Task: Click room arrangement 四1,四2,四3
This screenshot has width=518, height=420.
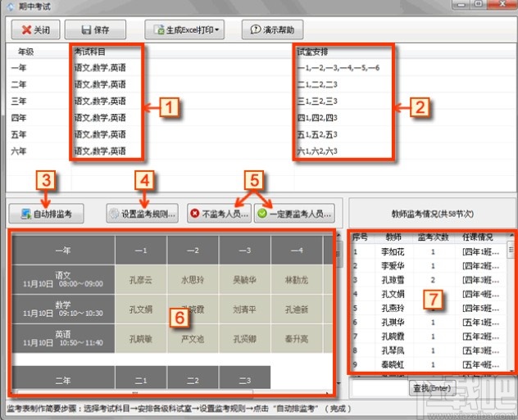Action: pos(317,118)
